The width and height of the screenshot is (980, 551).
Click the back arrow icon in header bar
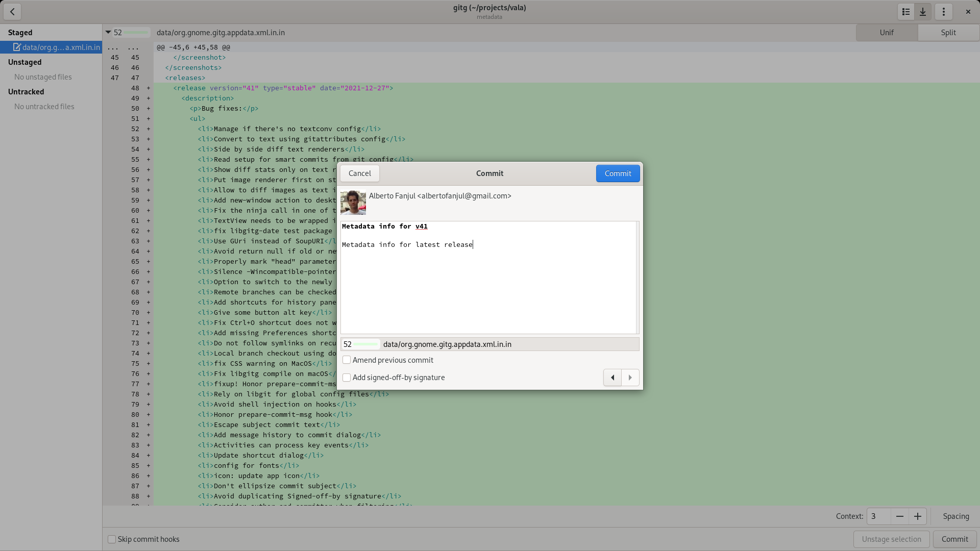pos(12,11)
